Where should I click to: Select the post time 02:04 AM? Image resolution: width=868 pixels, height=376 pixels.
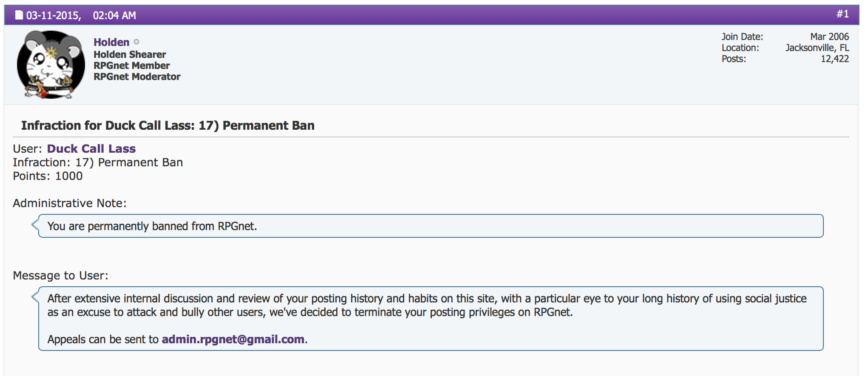tap(114, 15)
